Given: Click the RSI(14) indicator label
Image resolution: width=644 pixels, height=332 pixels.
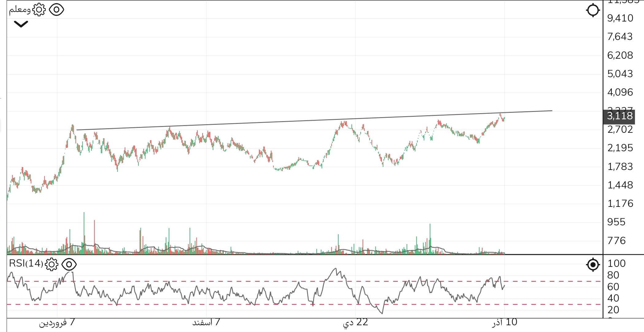Looking at the screenshot, I should click(x=26, y=263).
